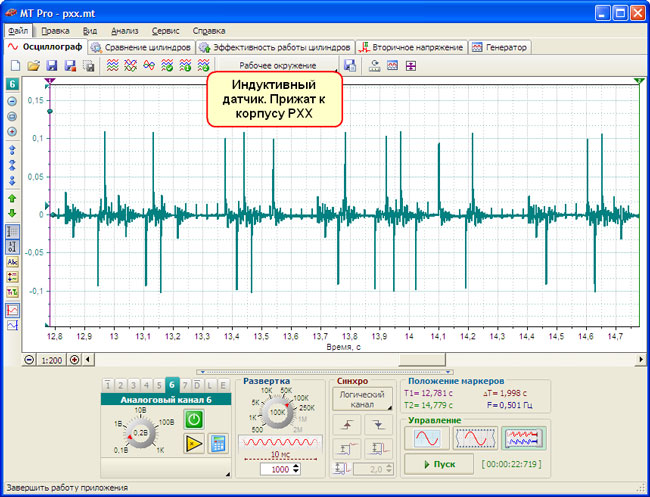Click the yellow amplifier triangle icon

click(x=194, y=444)
